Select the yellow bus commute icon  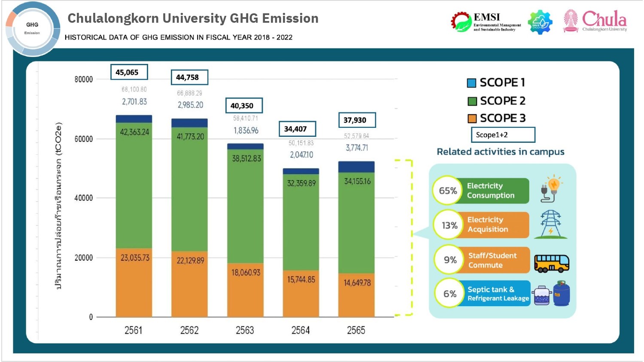[553, 262]
